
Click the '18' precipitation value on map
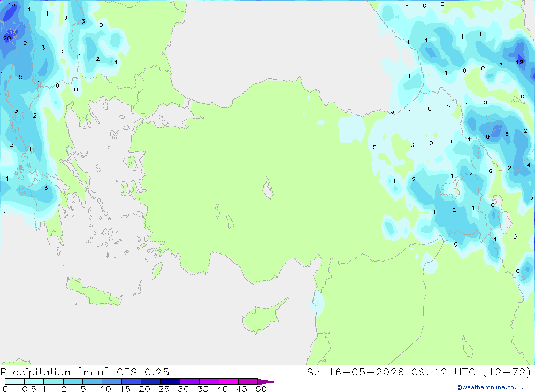[x=519, y=62]
